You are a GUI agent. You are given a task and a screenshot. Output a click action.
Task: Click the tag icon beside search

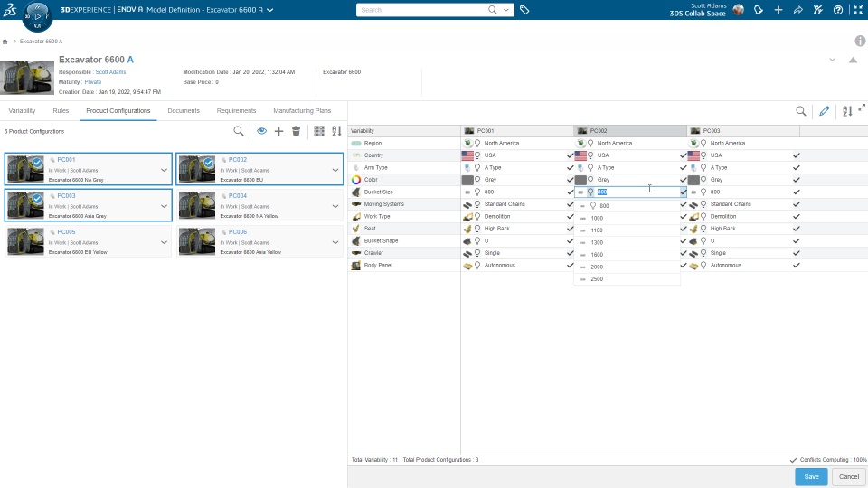(x=524, y=10)
